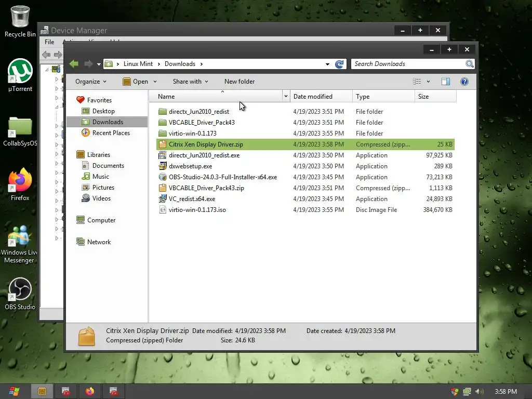The height and width of the screenshot is (399, 532).
Task: Select the OBS-Studio installer file icon
Action: [x=163, y=177]
